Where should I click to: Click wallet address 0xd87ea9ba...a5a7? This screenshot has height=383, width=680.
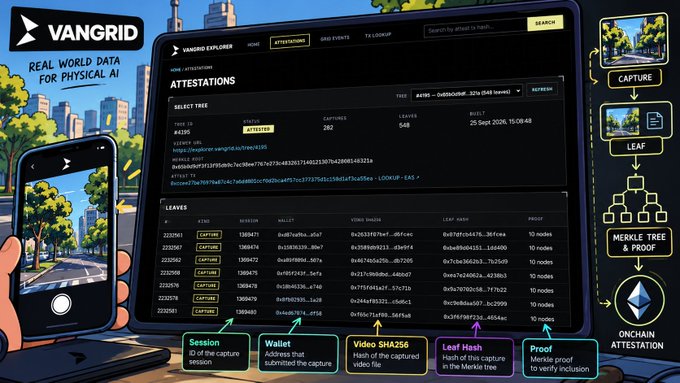click(300, 235)
